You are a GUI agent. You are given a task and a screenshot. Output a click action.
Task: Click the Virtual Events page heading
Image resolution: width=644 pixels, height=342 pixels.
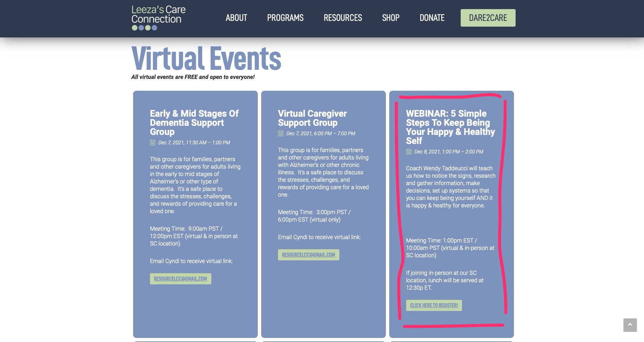click(206, 58)
